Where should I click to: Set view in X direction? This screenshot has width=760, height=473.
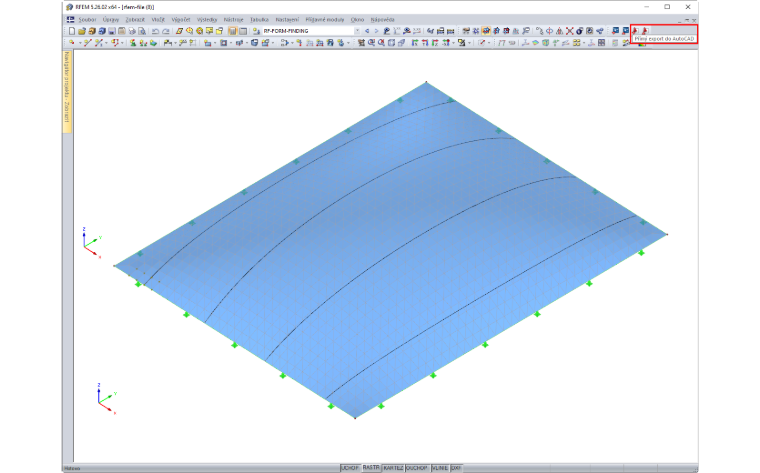(x=415, y=43)
